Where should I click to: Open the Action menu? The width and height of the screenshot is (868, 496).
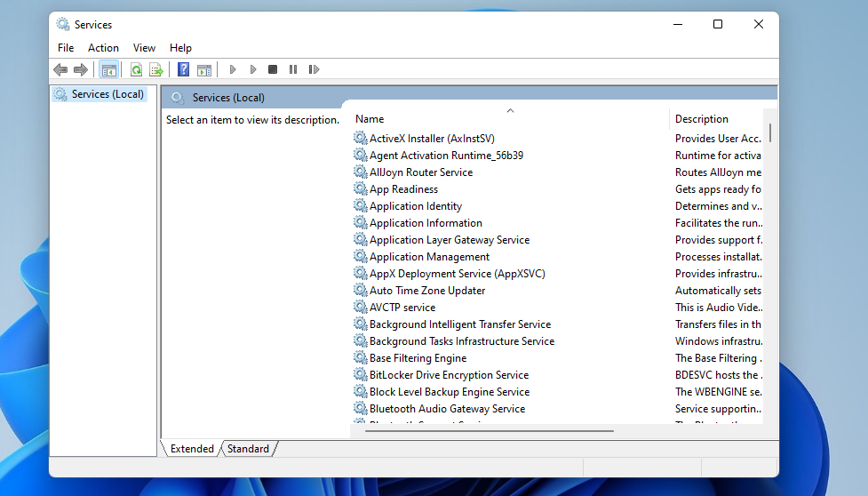click(x=103, y=48)
